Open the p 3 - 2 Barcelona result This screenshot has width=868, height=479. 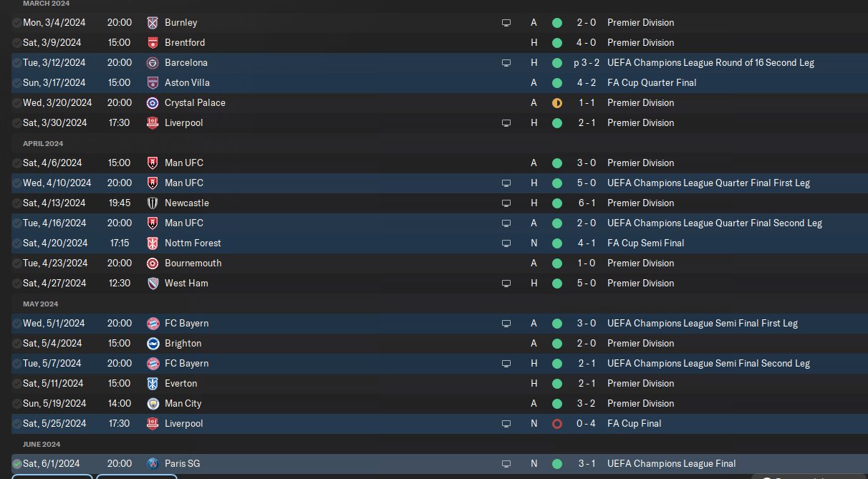(587, 63)
